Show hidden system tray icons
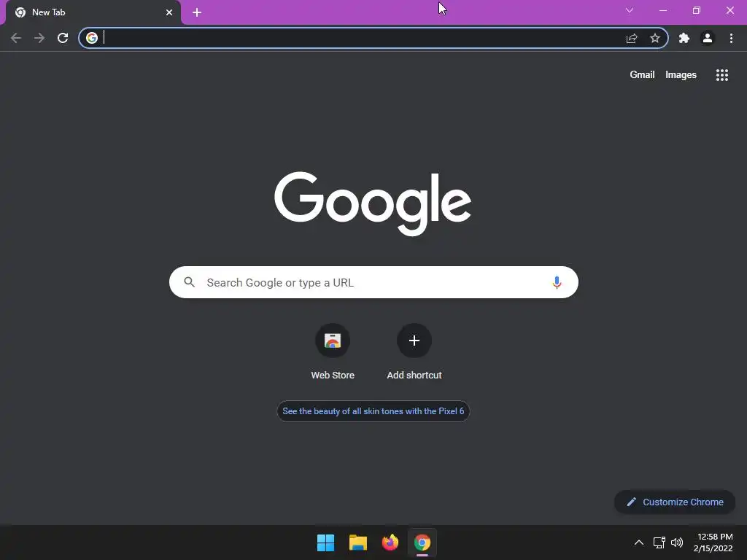The width and height of the screenshot is (747, 560). tap(639, 542)
